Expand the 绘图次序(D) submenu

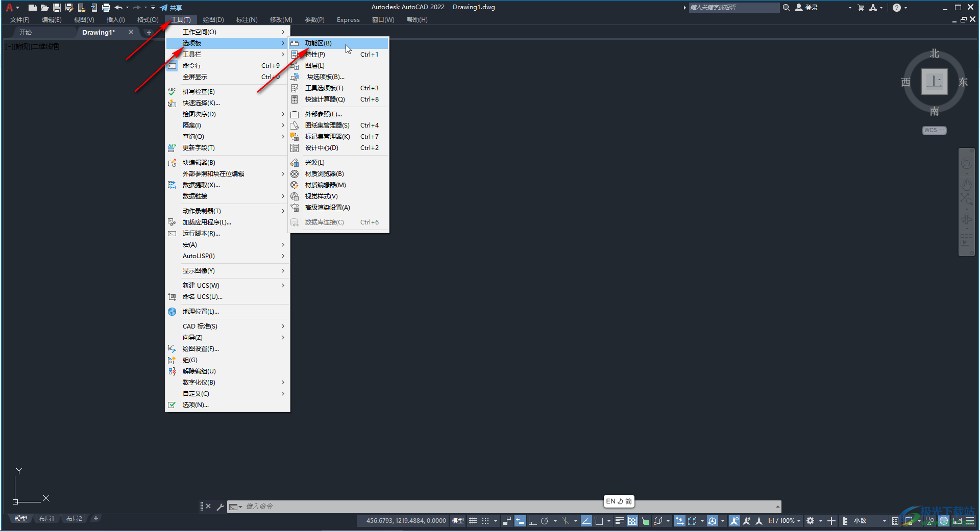click(228, 114)
